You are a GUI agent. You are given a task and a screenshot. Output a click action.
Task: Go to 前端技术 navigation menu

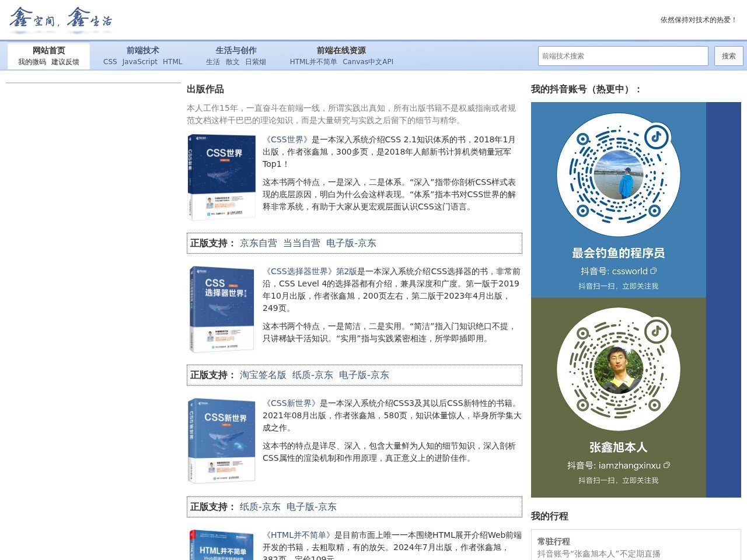pyautogui.click(x=143, y=50)
